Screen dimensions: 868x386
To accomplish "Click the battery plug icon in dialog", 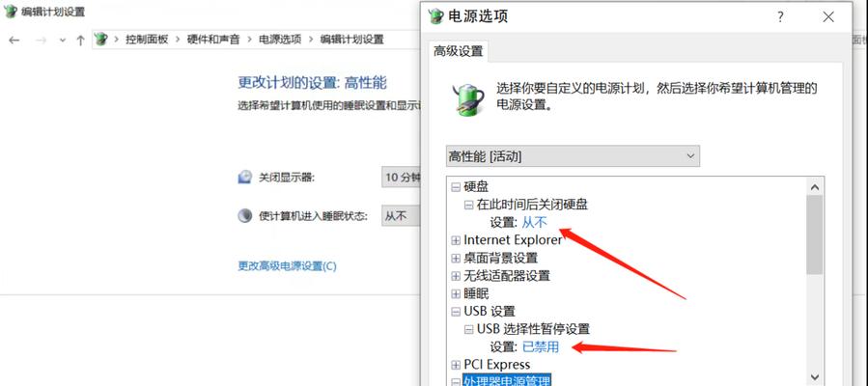I will (x=467, y=99).
